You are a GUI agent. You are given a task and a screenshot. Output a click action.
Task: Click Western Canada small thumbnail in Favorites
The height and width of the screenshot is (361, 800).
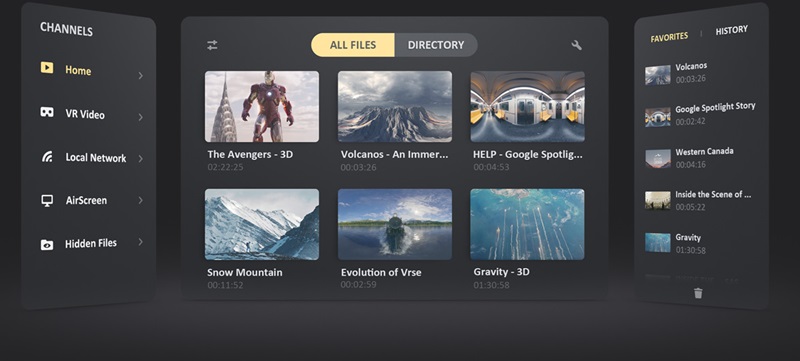pyautogui.click(x=658, y=159)
